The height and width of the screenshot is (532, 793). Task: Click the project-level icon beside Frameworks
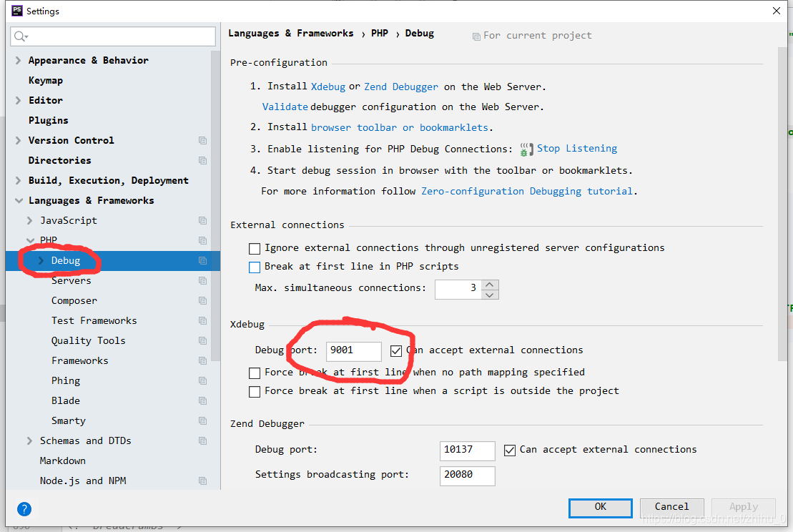tap(203, 361)
